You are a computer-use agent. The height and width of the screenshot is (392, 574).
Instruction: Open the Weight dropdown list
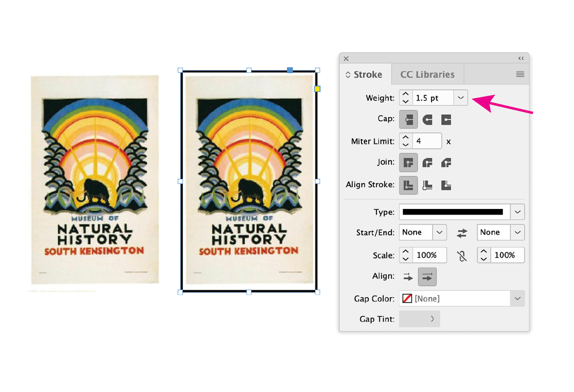[x=460, y=98]
